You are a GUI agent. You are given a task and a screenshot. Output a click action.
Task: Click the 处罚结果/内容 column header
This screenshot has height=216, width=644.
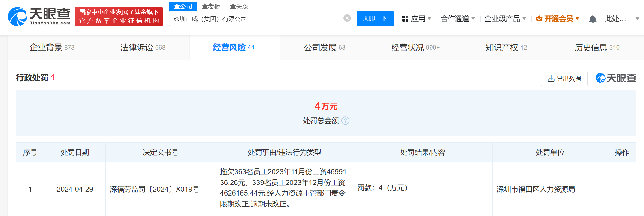pyautogui.click(x=423, y=152)
